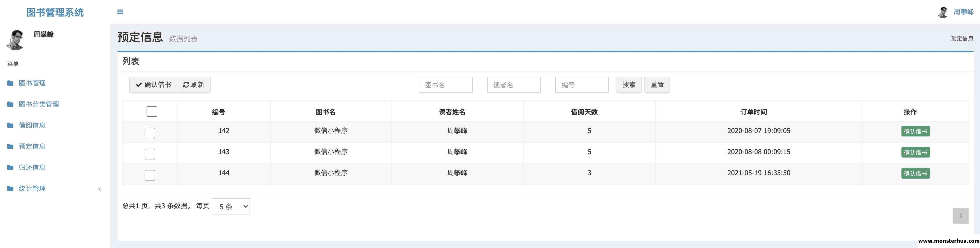Click folder icon beside 预定信息
The image size is (980, 248).
click(10, 146)
